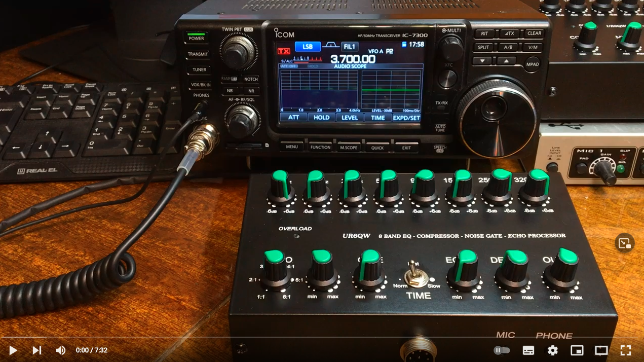The width and height of the screenshot is (644, 362).
Task: Open the player settings gear
Action: tap(553, 350)
